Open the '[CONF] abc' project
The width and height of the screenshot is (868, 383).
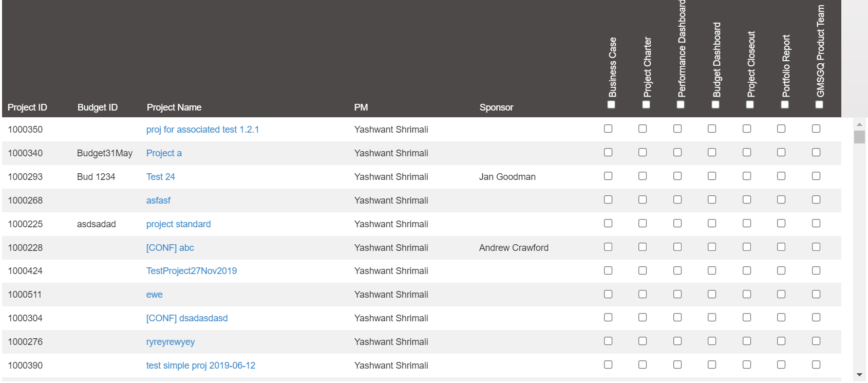click(170, 248)
